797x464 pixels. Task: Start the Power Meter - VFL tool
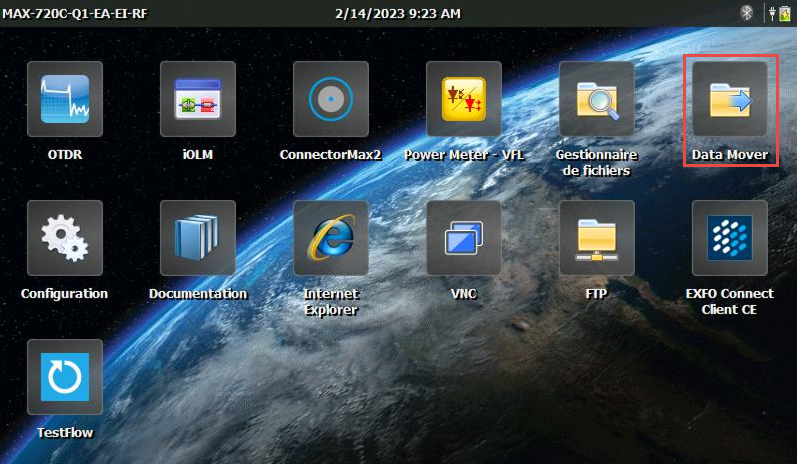pyautogui.click(x=464, y=99)
